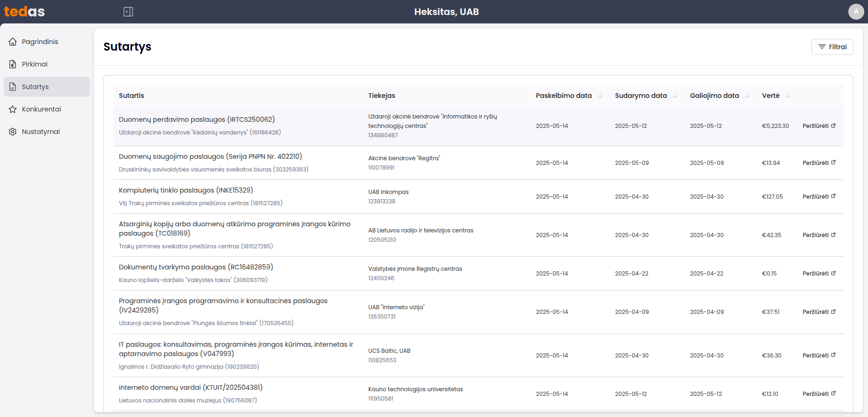Click the Galiojimo data column header

714,96
